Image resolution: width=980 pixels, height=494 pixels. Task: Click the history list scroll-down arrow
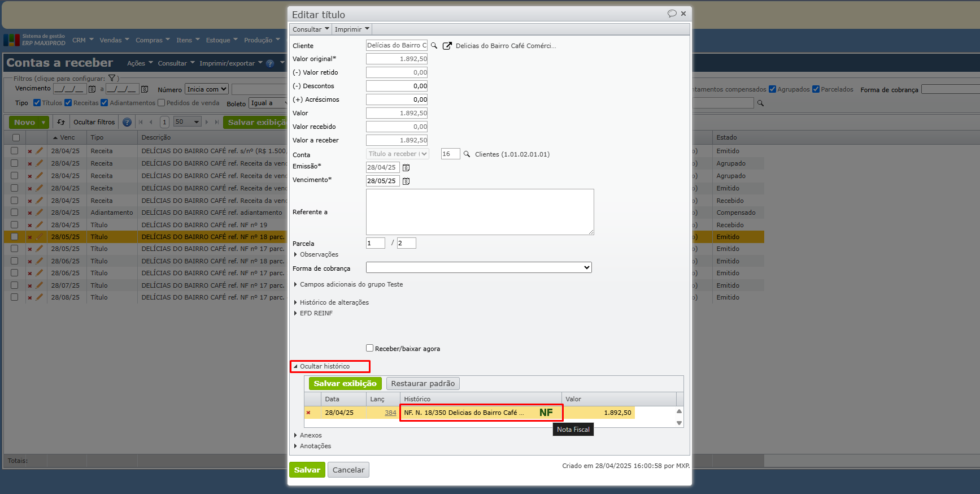pos(679,423)
